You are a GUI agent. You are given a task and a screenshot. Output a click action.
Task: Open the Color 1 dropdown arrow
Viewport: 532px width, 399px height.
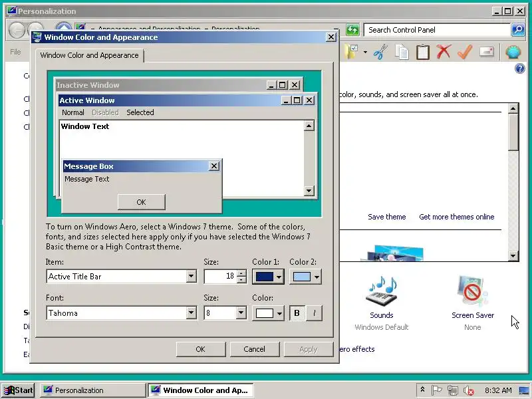point(279,277)
